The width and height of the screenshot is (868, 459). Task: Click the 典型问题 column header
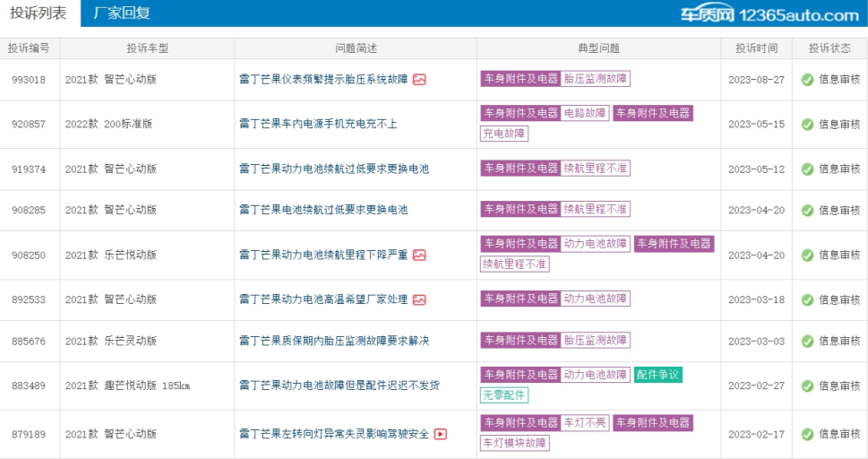click(598, 48)
